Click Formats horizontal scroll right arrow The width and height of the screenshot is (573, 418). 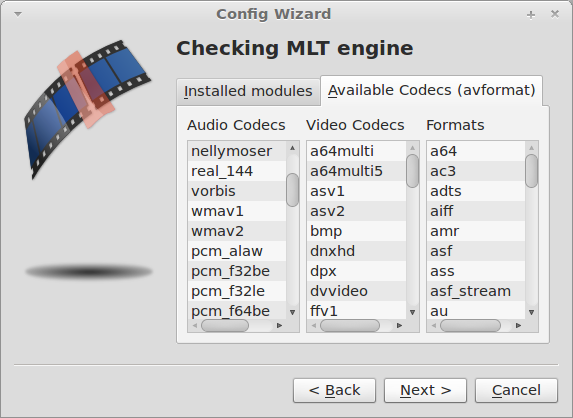pos(518,325)
